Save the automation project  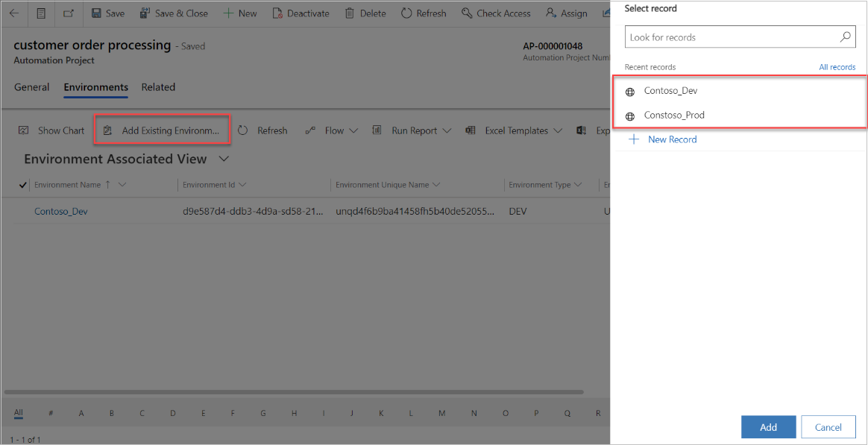click(107, 13)
